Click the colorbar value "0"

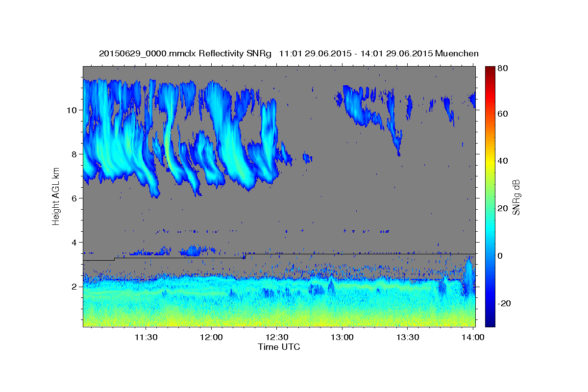click(x=500, y=256)
